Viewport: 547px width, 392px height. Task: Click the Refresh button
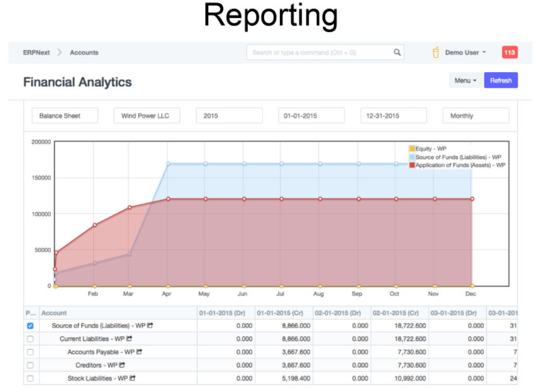pos(501,80)
